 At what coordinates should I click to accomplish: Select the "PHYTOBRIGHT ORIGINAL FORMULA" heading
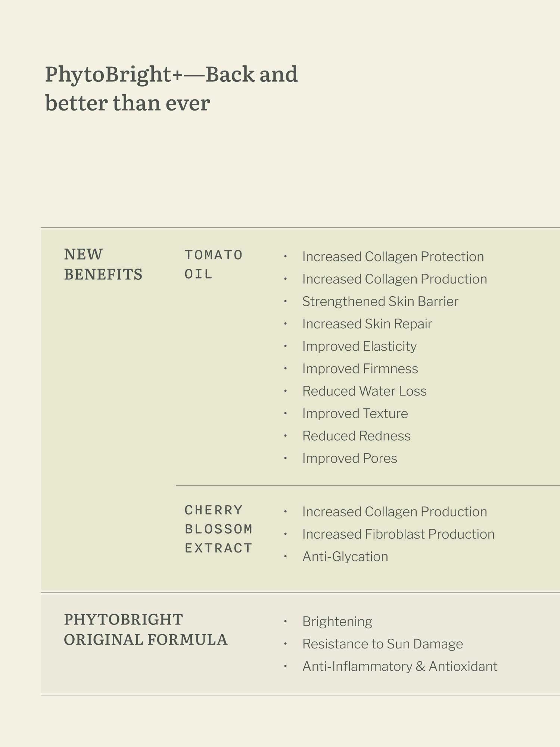click(146, 630)
